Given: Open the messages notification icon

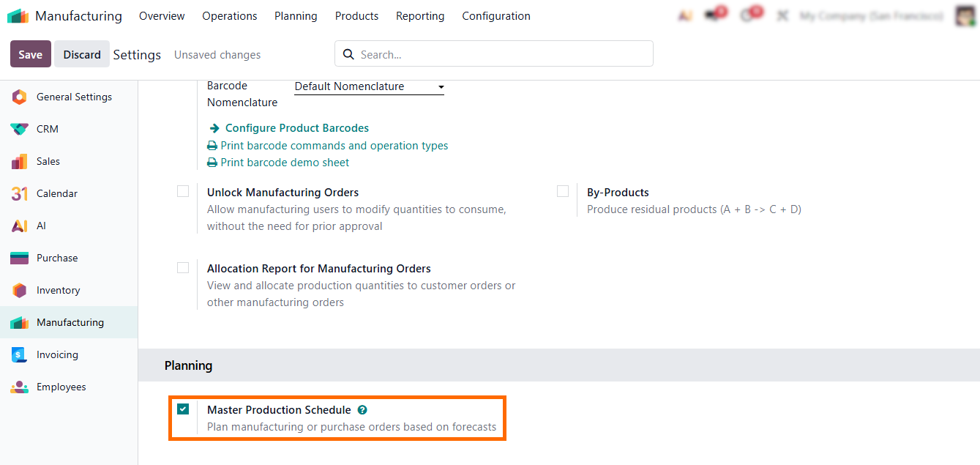Looking at the screenshot, I should 711,16.
